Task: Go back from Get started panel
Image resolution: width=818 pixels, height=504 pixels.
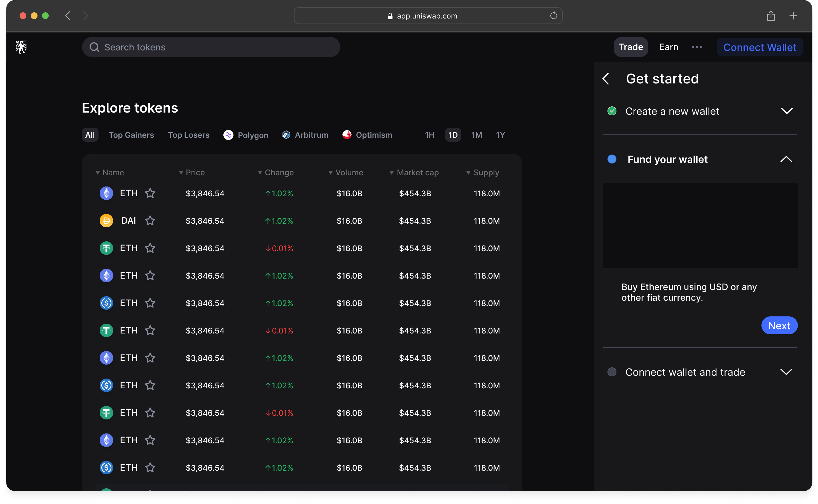Action: point(606,79)
